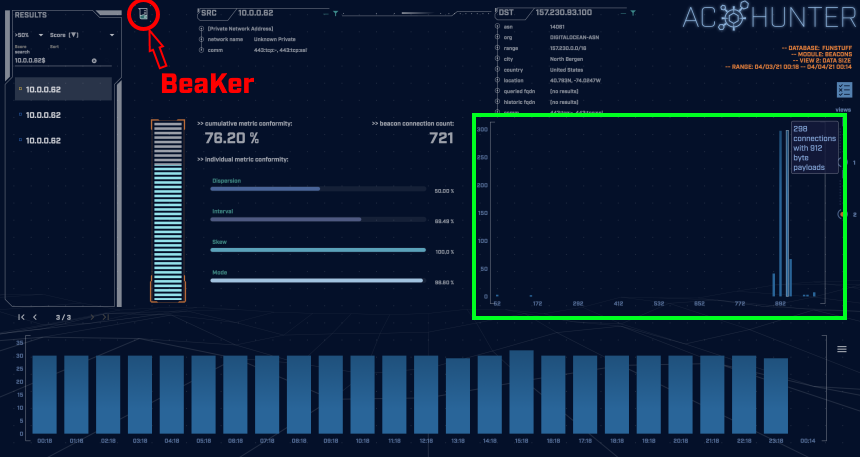860x457 pixels.
Task: Click the MODULE: BEACONS status line
Action: pyautogui.click(x=822, y=54)
